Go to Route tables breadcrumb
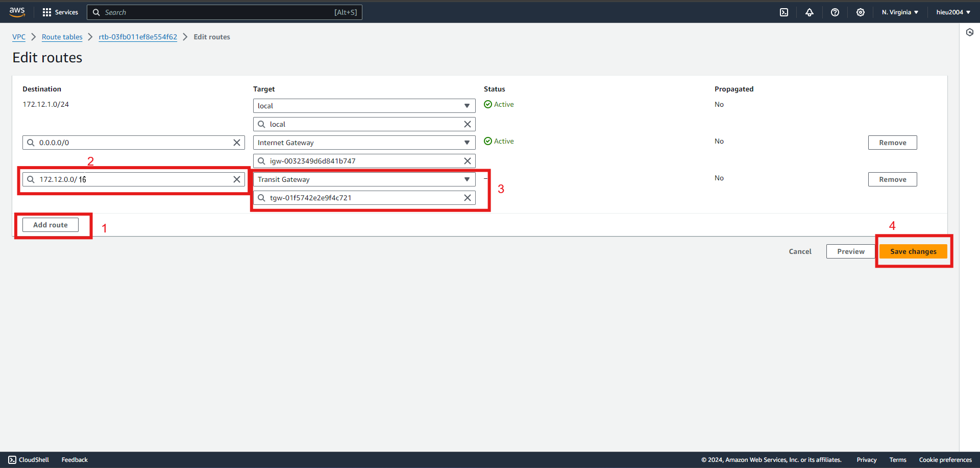The width and height of the screenshot is (980, 468). 62,37
